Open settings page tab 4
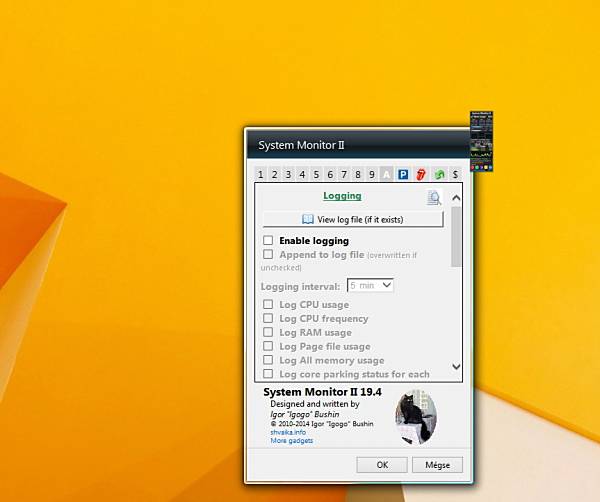Image resolution: width=600 pixels, height=502 pixels. (x=302, y=174)
